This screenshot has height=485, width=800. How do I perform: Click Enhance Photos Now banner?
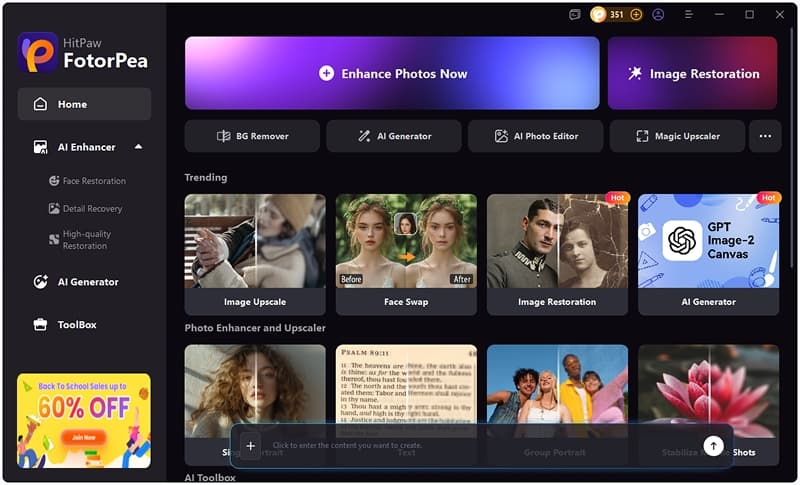pos(392,73)
